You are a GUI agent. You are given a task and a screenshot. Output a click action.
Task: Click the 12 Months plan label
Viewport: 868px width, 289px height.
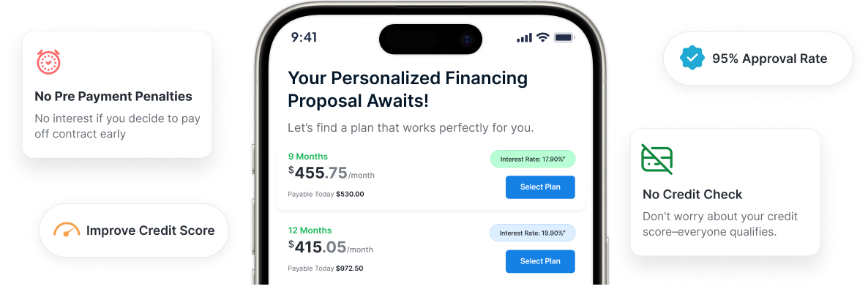(x=310, y=230)
